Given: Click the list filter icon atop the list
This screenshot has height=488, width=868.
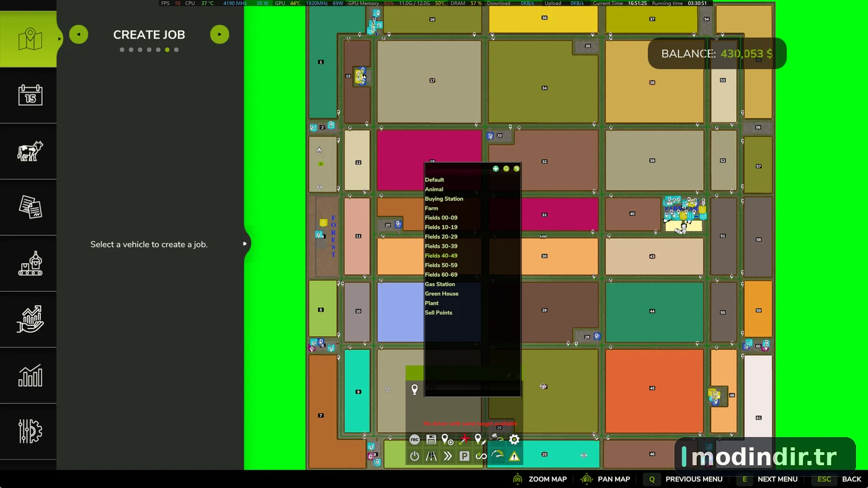Looking at the screenshot, I should point(516,169).
